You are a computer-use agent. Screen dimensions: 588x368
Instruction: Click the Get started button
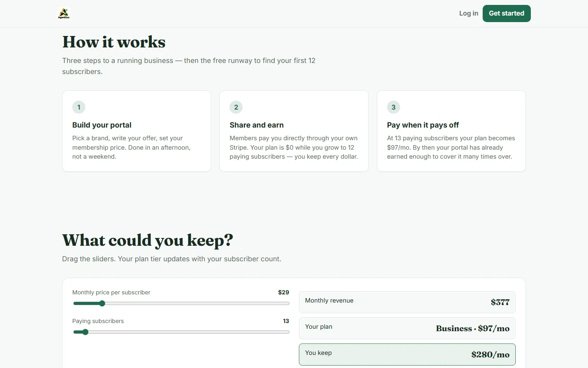(x=506, y=13)
